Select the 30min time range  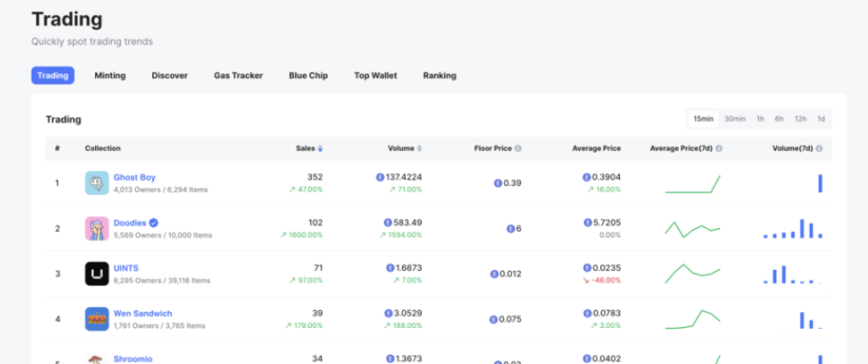[x=734, y=119]
